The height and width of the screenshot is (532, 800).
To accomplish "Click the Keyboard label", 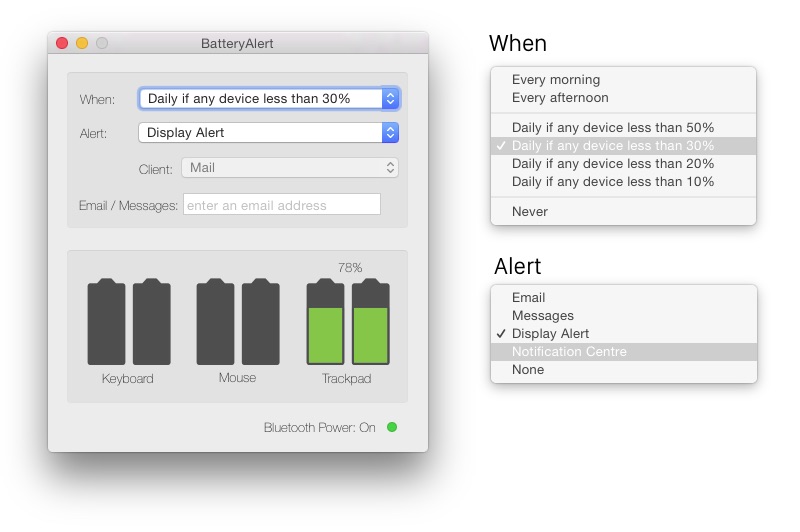I will pyautogui.click(x=128, y=378).
